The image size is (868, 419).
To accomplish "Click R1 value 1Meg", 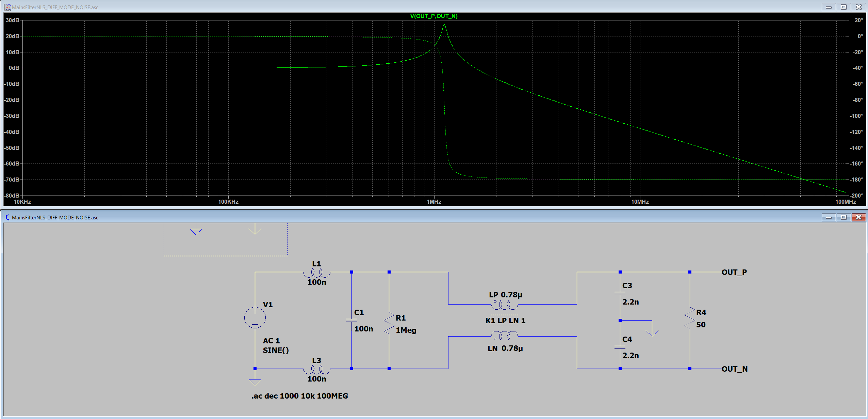I will 406,330.
